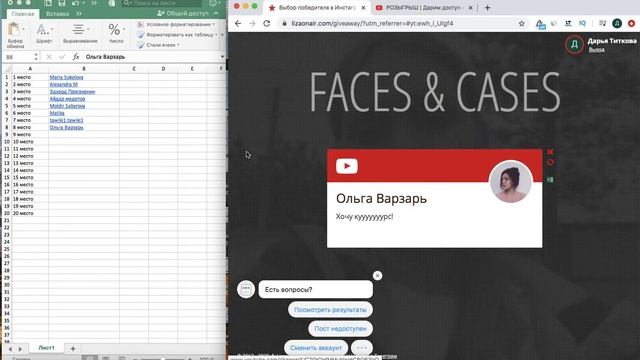Click the Excel sheet search field
Viewport: 640px width, 360px height.
point(162,3)
